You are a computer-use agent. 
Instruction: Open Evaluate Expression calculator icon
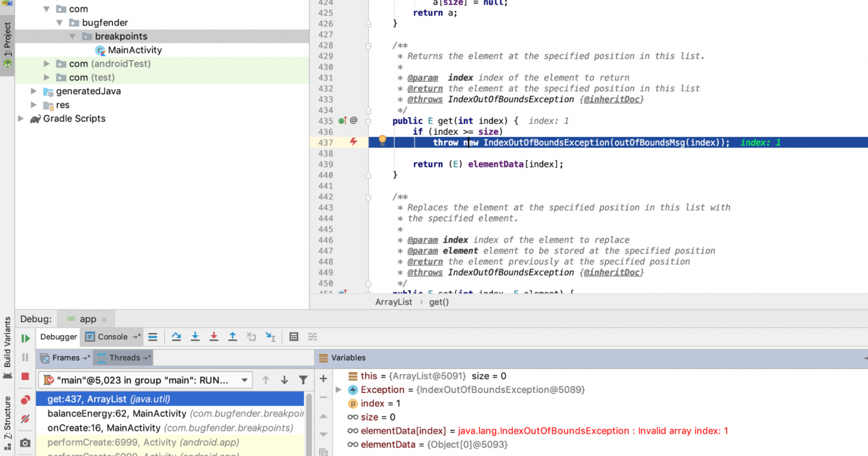click(x=294, y=337)
